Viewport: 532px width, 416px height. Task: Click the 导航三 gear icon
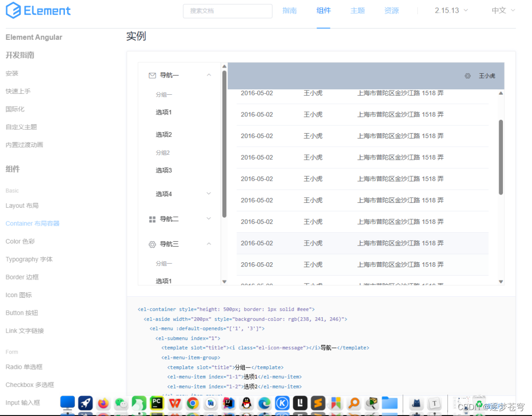pyautogui.click(x=152, y=244)
